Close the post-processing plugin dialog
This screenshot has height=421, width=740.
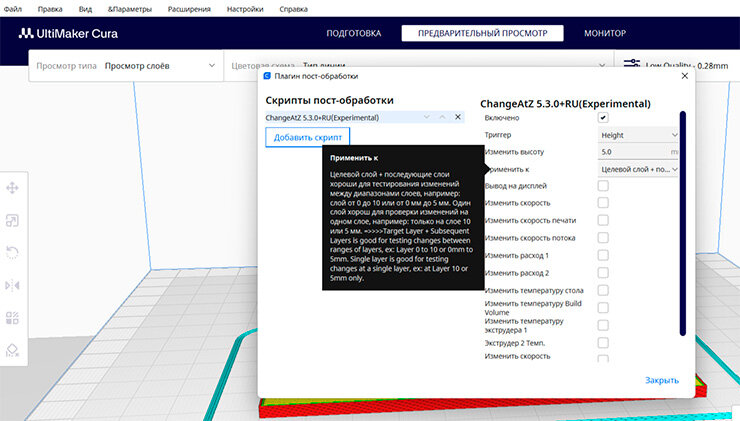(685, 76)
